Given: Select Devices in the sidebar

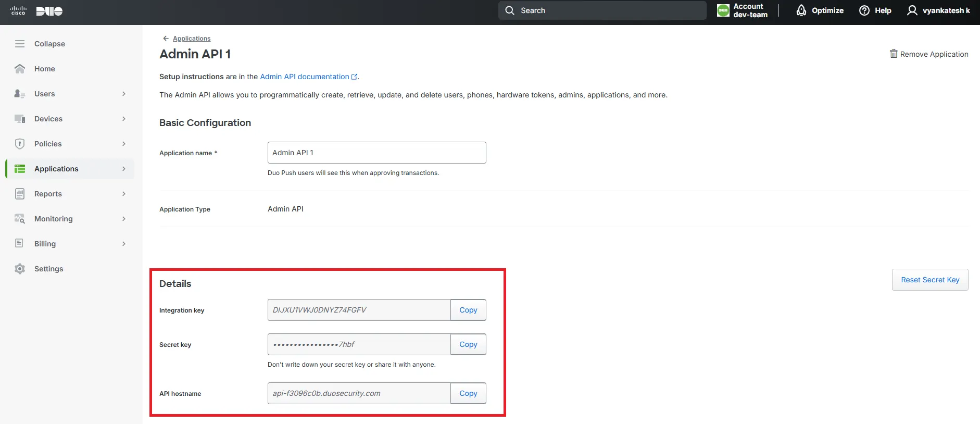Looking at the screenshot, I should 48,119.
